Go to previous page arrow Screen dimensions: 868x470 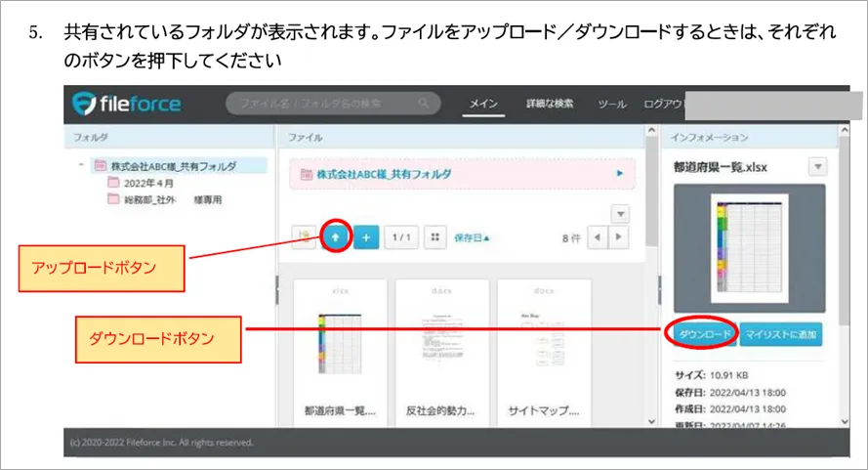598,237
